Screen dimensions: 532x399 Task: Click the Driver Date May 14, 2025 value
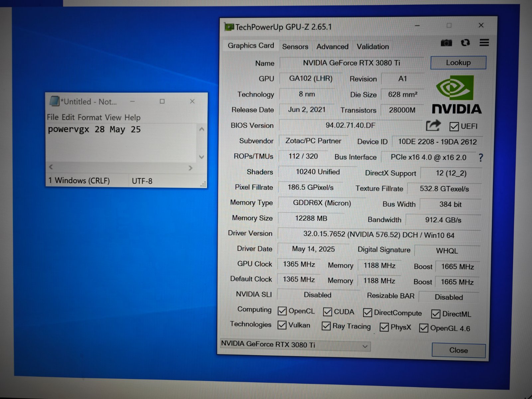(313, 249)
